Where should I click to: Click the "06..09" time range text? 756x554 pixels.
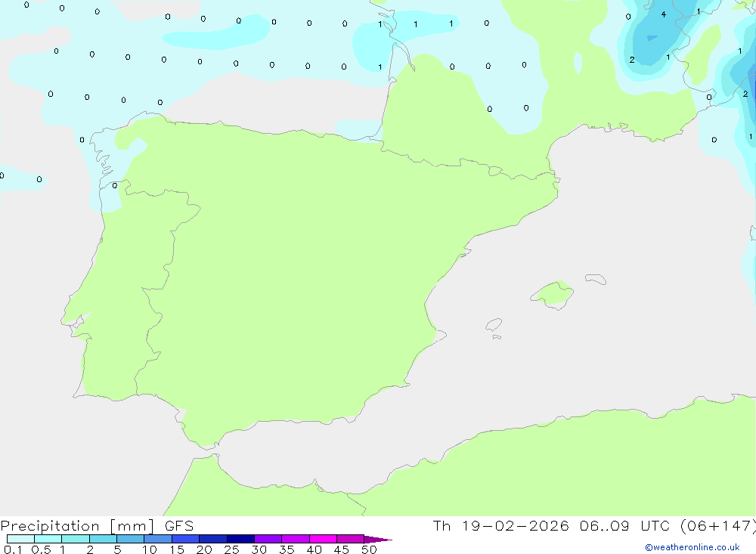point(604,525)
